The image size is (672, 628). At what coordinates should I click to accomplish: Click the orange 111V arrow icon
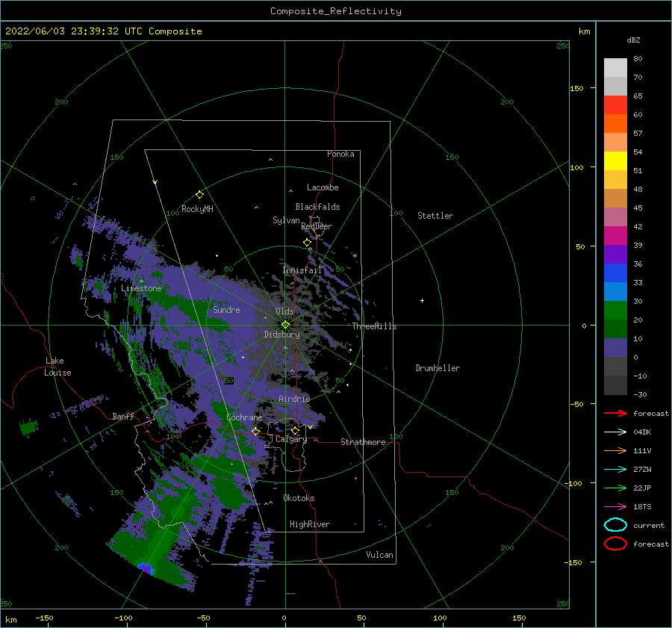[615, 450]
